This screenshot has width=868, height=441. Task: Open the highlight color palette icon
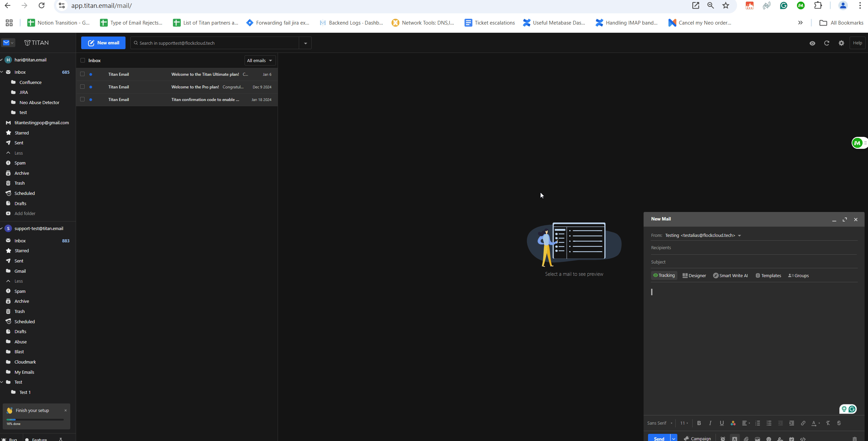click(x=733, y=423)
